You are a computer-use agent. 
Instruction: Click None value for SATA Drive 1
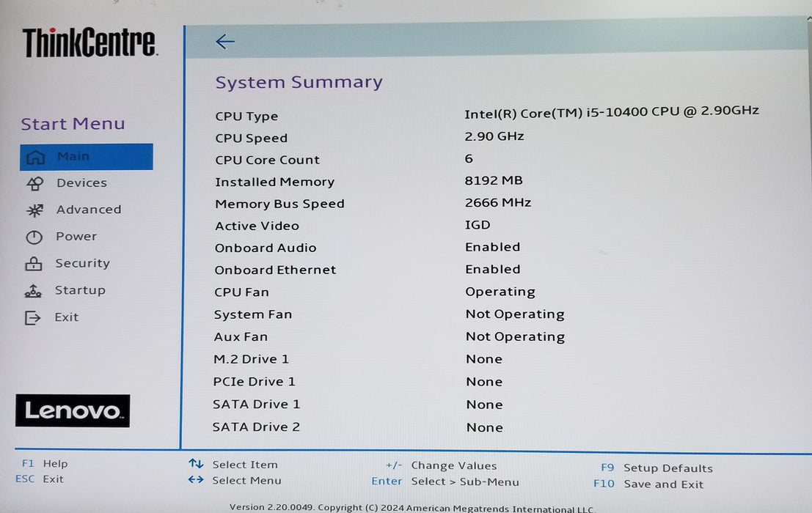coord(485,405)
